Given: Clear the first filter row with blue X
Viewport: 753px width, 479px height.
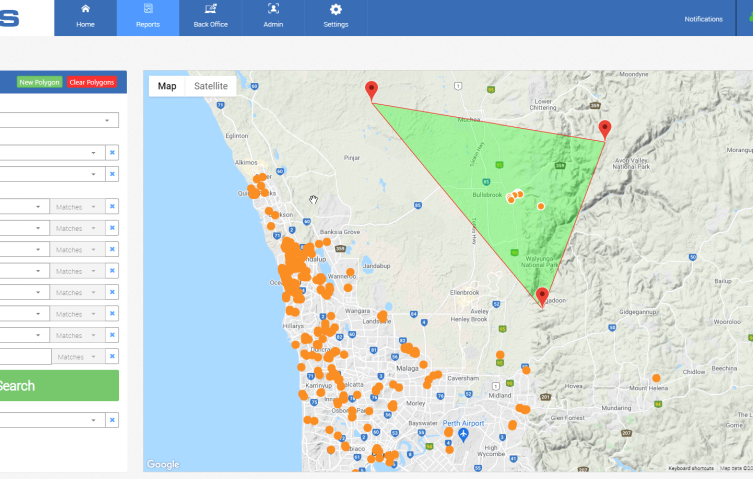Looking at the screenshot, I should pos(112,153).
